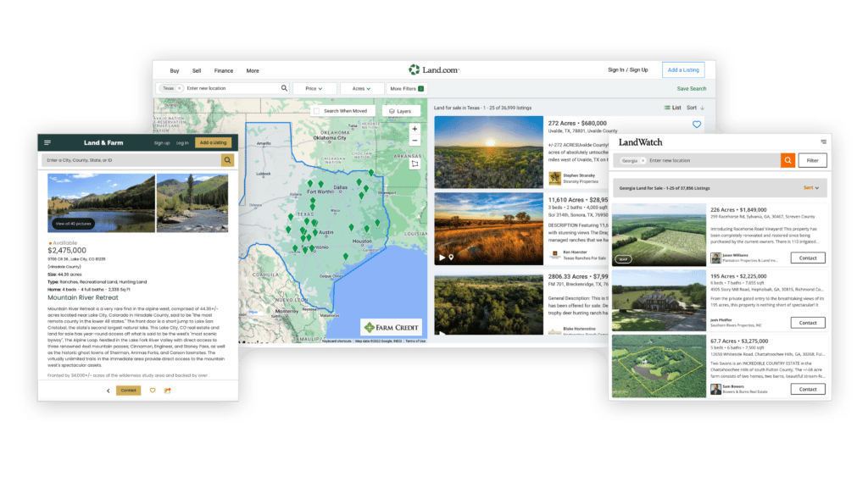The height and width of the screenshot is (488, 868).
Task: Open the Finance menu on Land.com
Action: click(x=223, y=70)
